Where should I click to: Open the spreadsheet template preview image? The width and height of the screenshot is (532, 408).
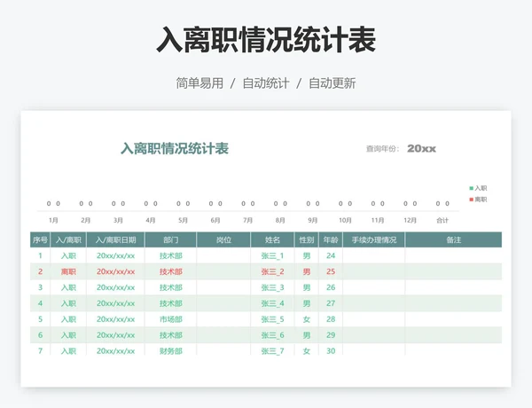pos(266,248)
